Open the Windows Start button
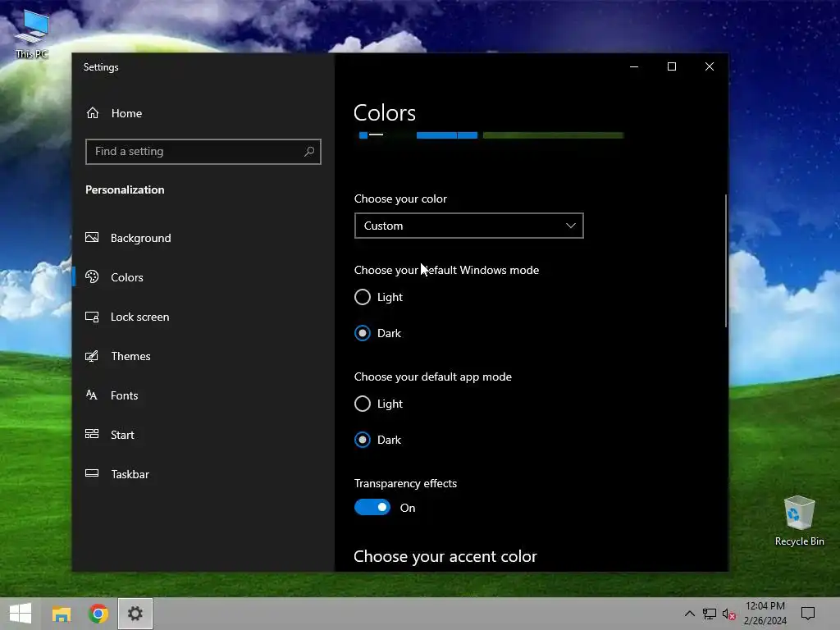The image size is (840, 630). [21, 614]
